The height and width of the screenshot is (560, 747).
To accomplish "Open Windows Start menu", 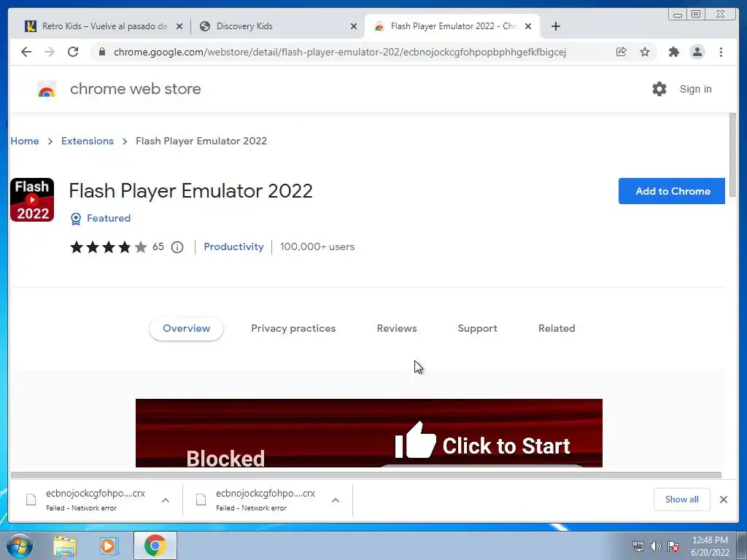I will 20,545.
